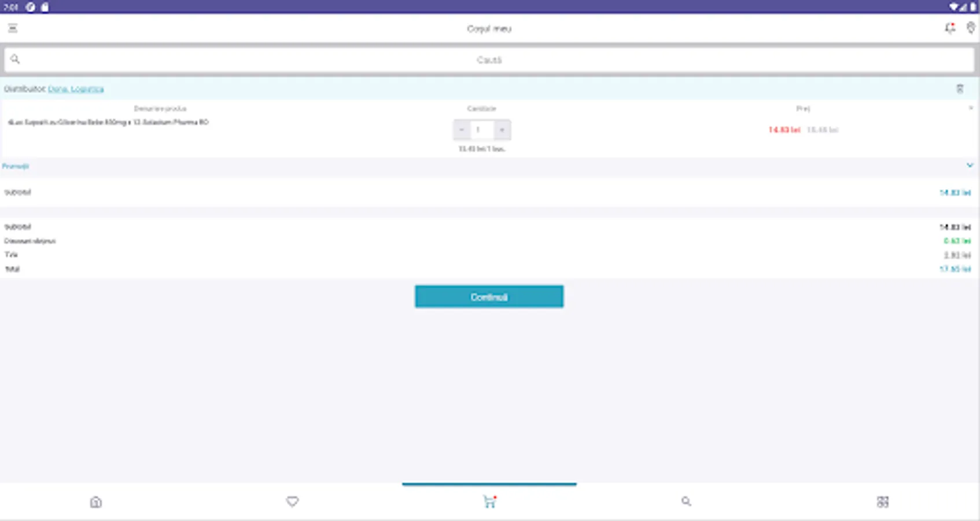Go to home via bottom navigation house icon
Image resolution: width=980 pixels, height=521 pixels.
[96, 501]
